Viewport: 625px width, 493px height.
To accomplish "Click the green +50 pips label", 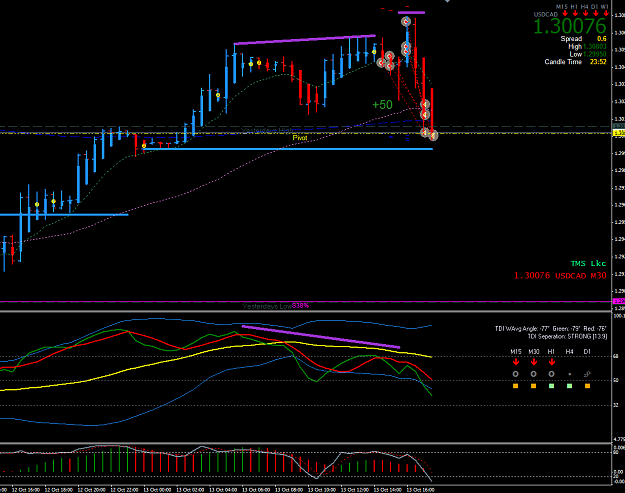I will pyautogui.click(x=382, y=105).
